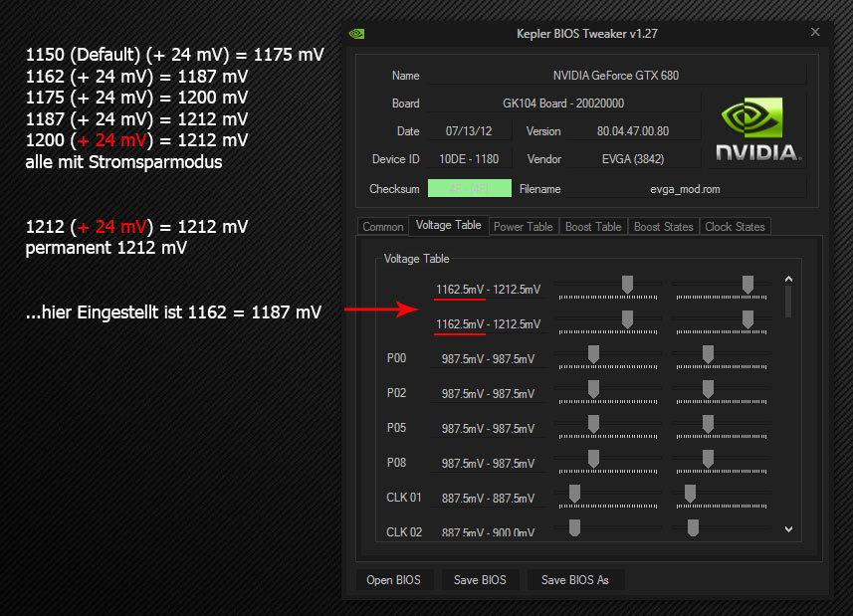Click the CLK 02 minimum voltage slider

[574, 527]
